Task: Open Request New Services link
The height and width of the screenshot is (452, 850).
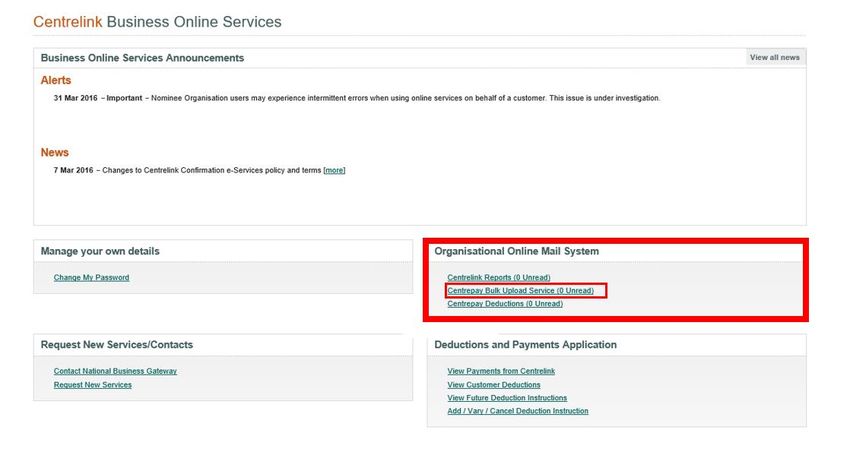Action: click(x=93, y=385)
